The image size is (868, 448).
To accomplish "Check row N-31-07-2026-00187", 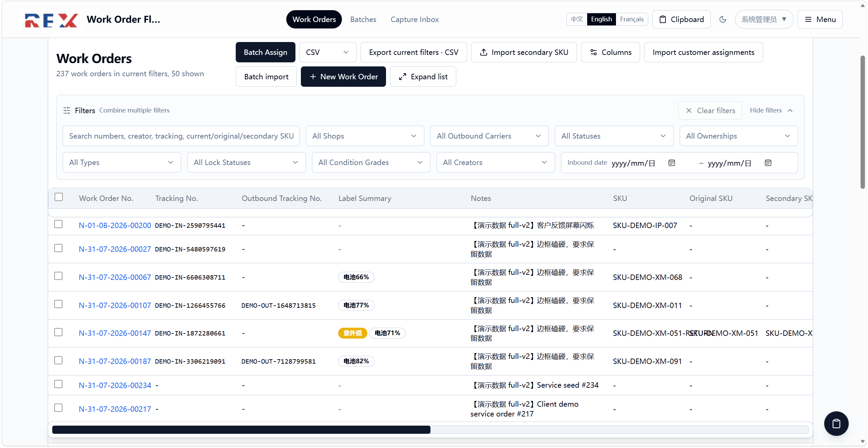I will (x=58, y=360).
